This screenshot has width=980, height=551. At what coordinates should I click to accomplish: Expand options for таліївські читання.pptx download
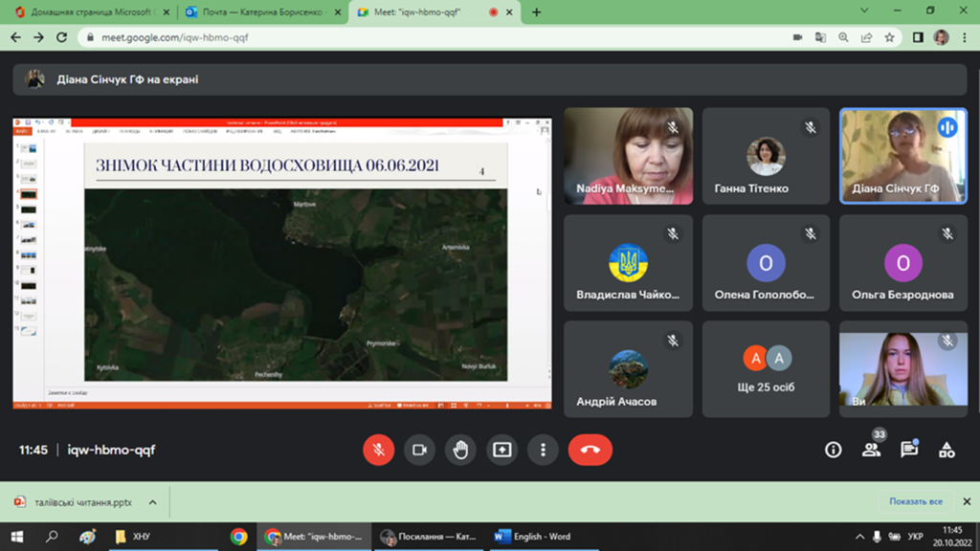click(x=152, y=502)
